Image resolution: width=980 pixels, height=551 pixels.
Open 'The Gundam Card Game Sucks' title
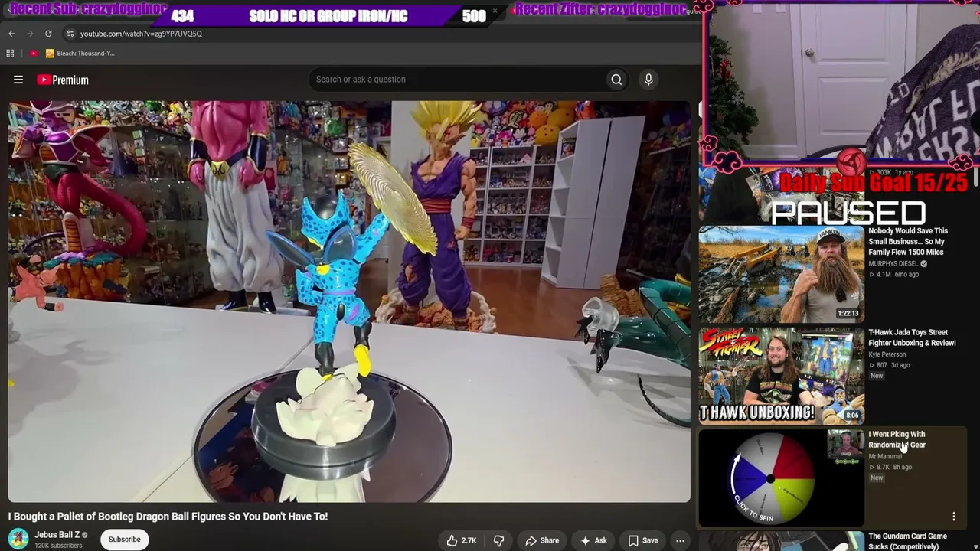908,541
